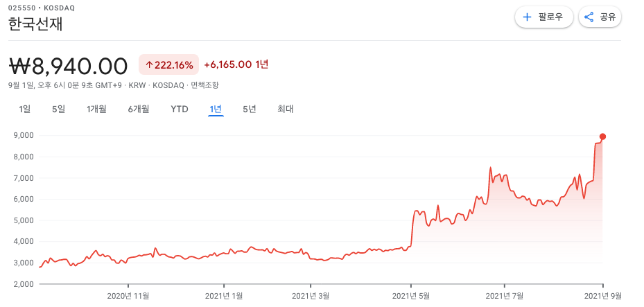
Task: Switch to the 6개월 range tab
Action: (139, 109)
